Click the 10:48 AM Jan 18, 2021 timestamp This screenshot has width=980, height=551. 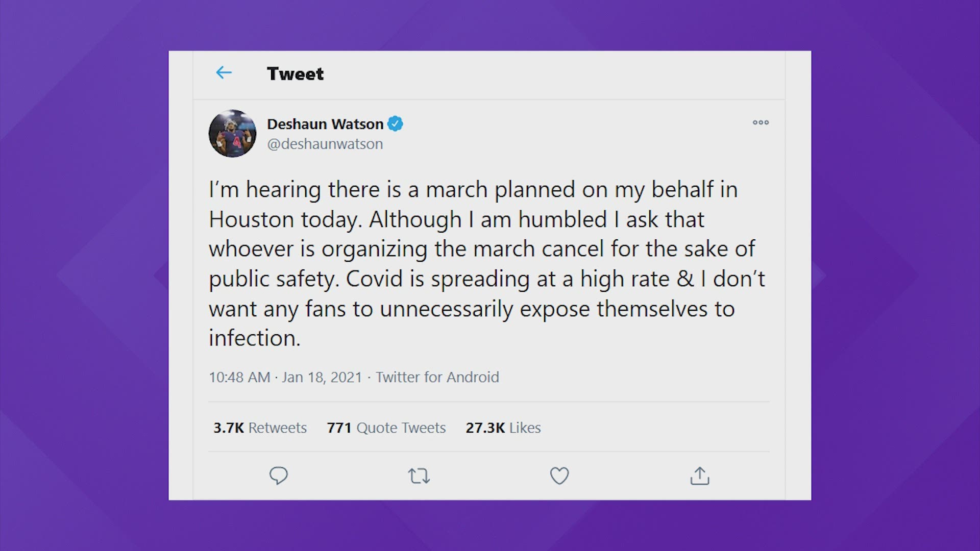point(285,378)
